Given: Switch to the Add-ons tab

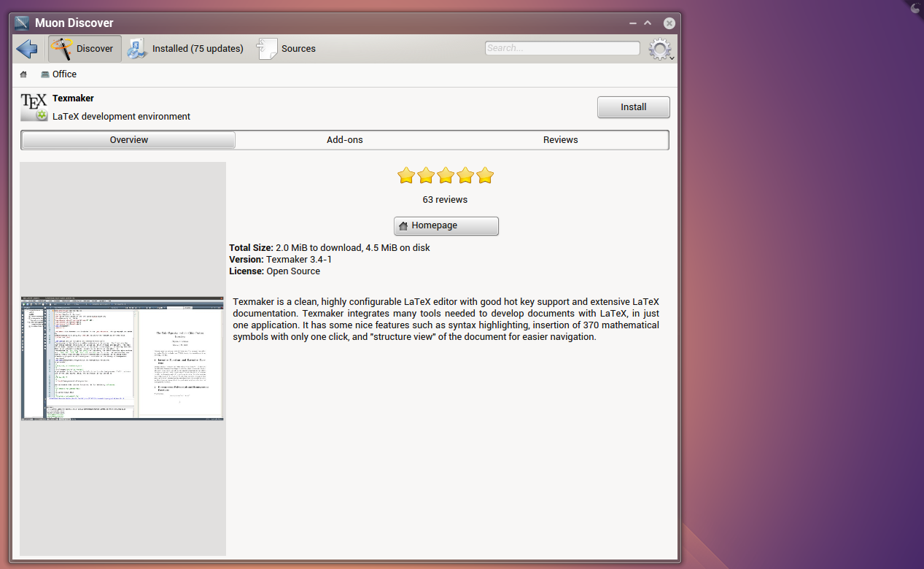Looking at the screenshot, I should click(344, 140).
